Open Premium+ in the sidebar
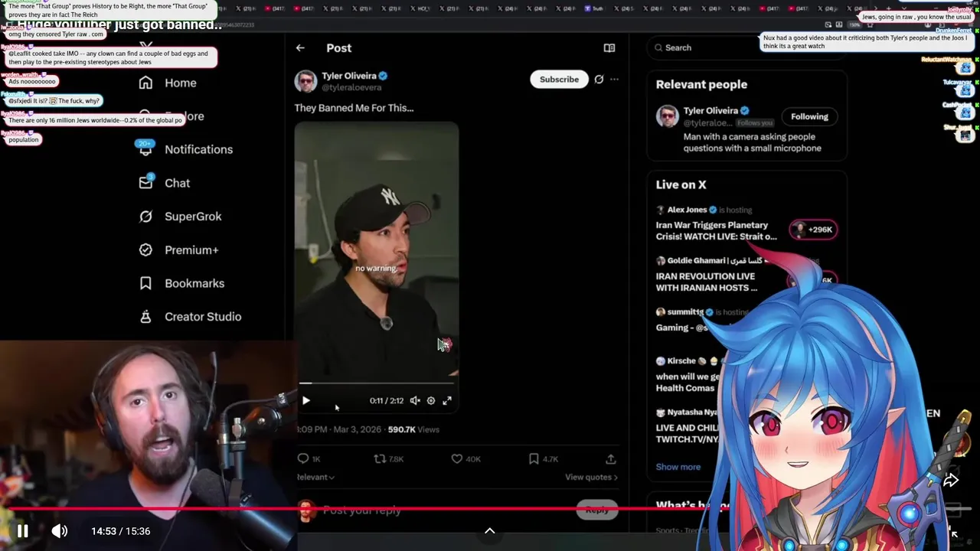 (x=178, y=249)
